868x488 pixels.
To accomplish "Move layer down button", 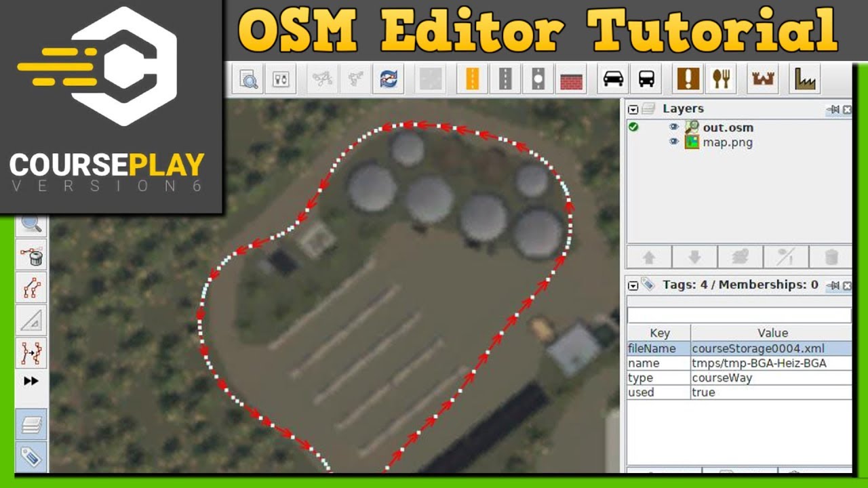I will (x=694, y=258).
